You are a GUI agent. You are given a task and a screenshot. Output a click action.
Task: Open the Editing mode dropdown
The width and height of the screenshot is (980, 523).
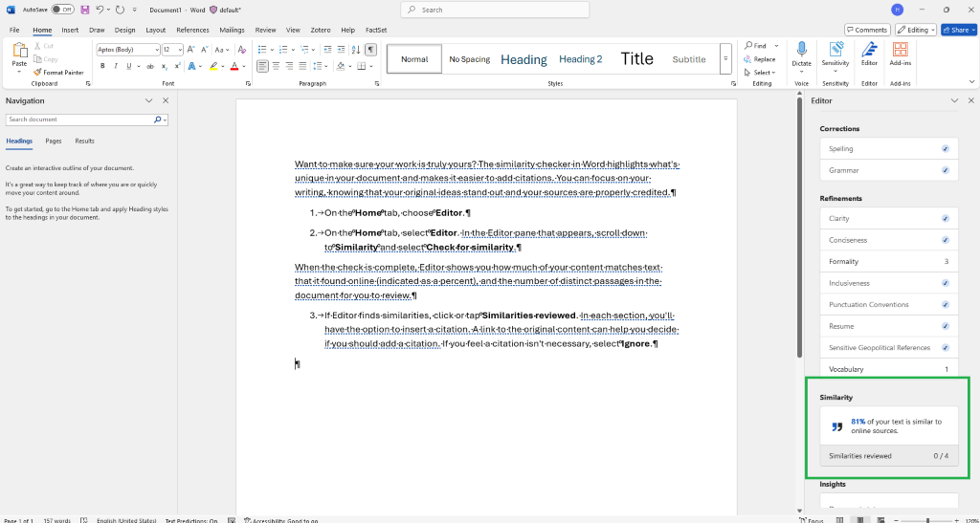pyautogui.click(x=916, y=30)
